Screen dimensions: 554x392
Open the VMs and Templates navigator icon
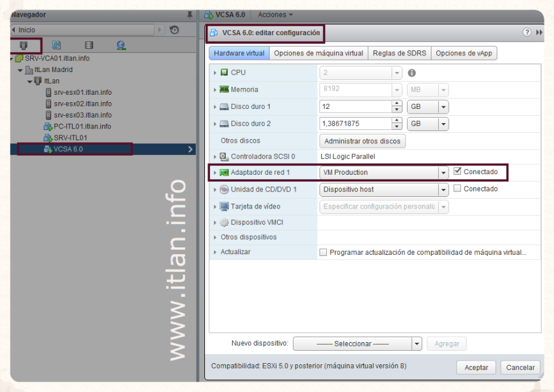57,45
